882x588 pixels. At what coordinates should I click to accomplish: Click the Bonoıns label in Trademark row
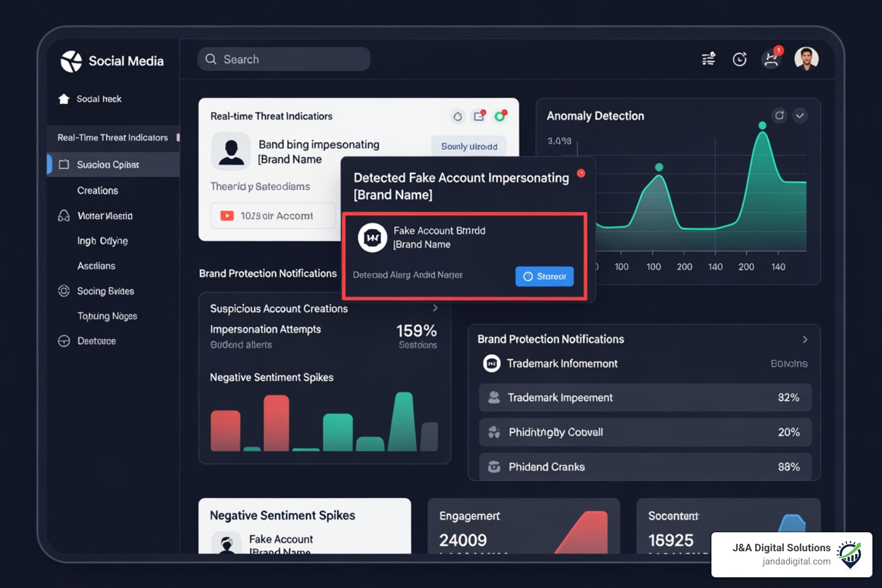tap(789, 363)
